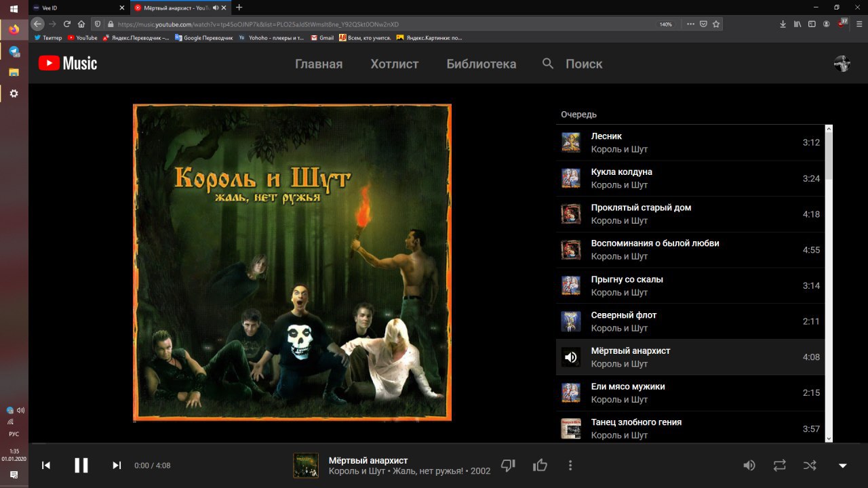Open the Gmail bookmark
This screenshot has height=488, width=868.
(323, 38)
